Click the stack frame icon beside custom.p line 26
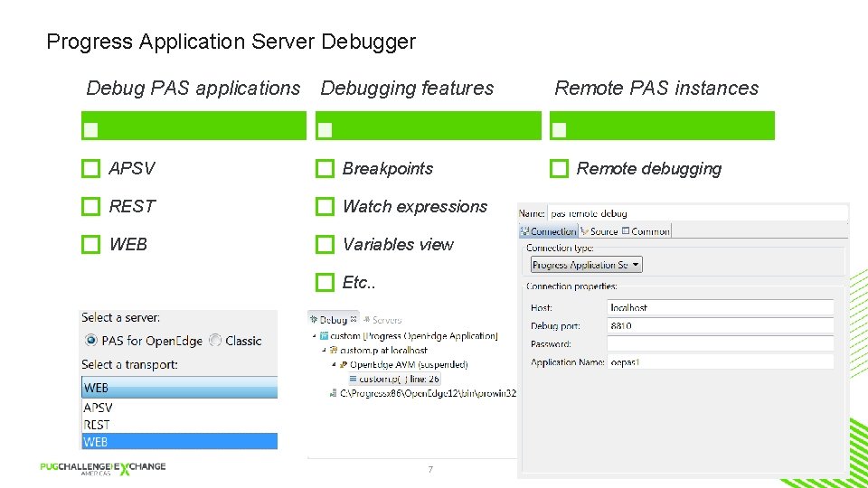Viewport: 868px width, 488px height. click(x=354, y=379)
